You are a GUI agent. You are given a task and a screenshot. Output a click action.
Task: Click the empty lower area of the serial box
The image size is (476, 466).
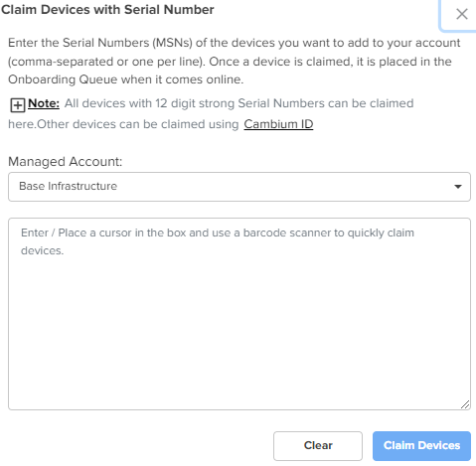(x=239, y=331)
